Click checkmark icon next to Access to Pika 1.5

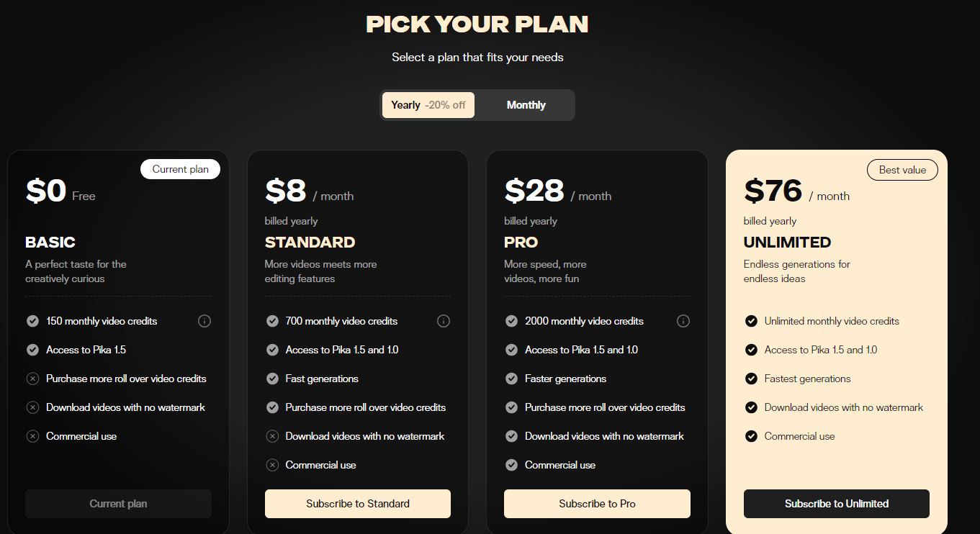(x=32, y=350)
